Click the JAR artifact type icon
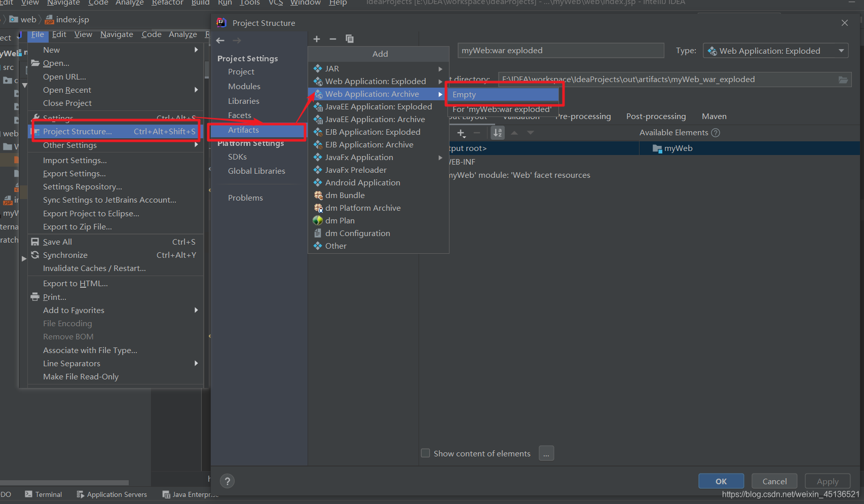The image size is (864, 504). click(x=318, y=68)
